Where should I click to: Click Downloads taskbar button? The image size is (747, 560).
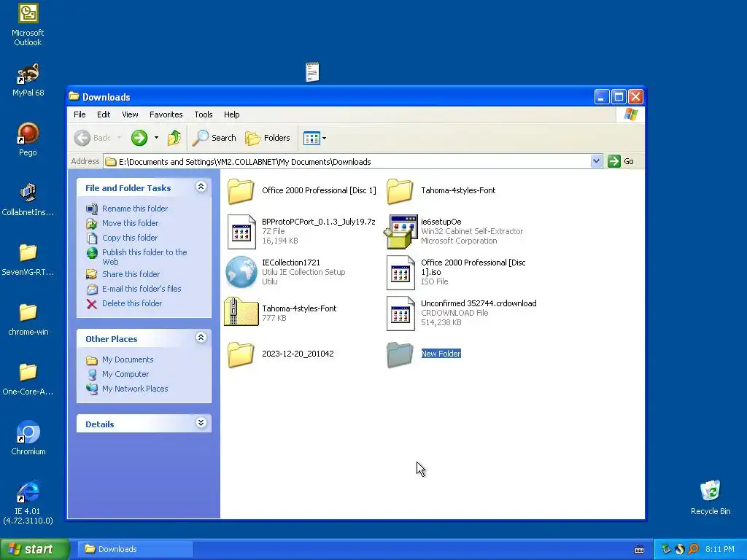pyautogui.click(x=135, y=549)
